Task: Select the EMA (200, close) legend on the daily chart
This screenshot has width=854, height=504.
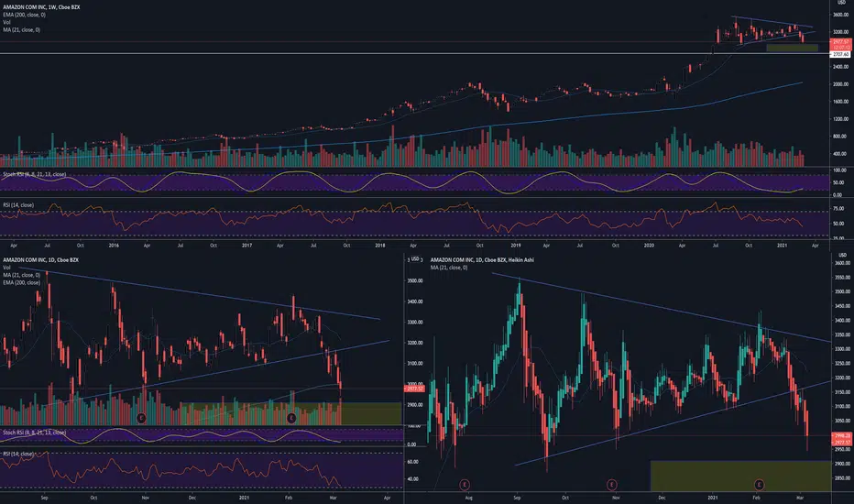Action: tap(21, 283)
